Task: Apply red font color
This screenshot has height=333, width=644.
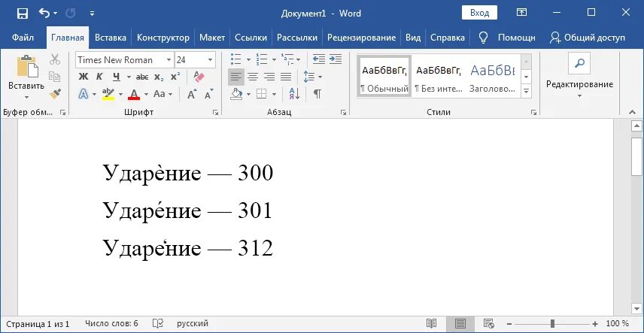Action: click(134, 94)
